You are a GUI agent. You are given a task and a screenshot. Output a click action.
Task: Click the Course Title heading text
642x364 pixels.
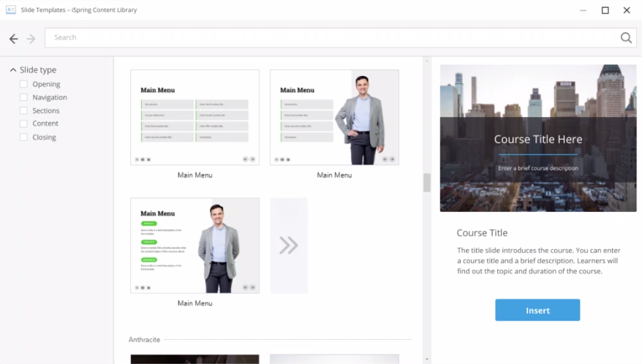tap(482, 232)
